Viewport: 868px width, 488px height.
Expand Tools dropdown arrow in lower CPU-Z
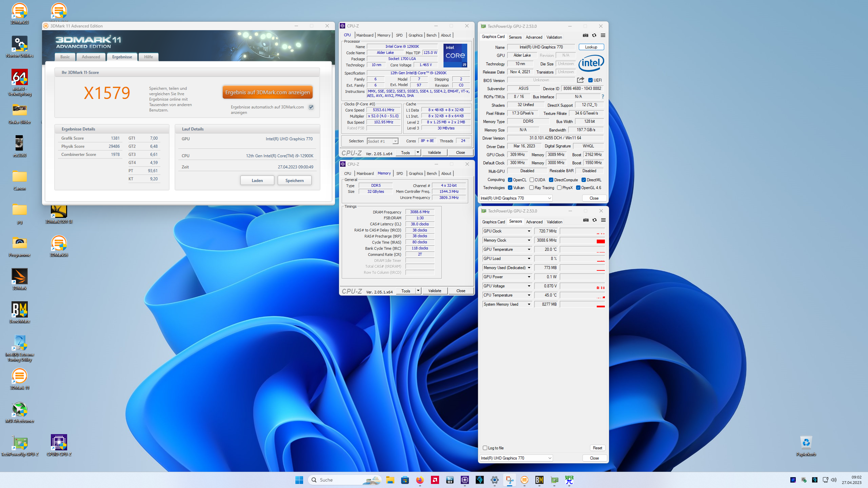418,291
